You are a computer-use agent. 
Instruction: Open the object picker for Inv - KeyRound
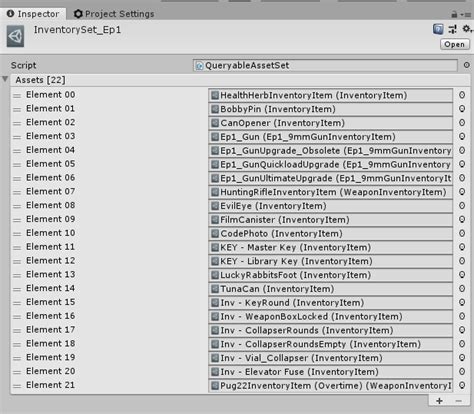[x=462, y=302]
